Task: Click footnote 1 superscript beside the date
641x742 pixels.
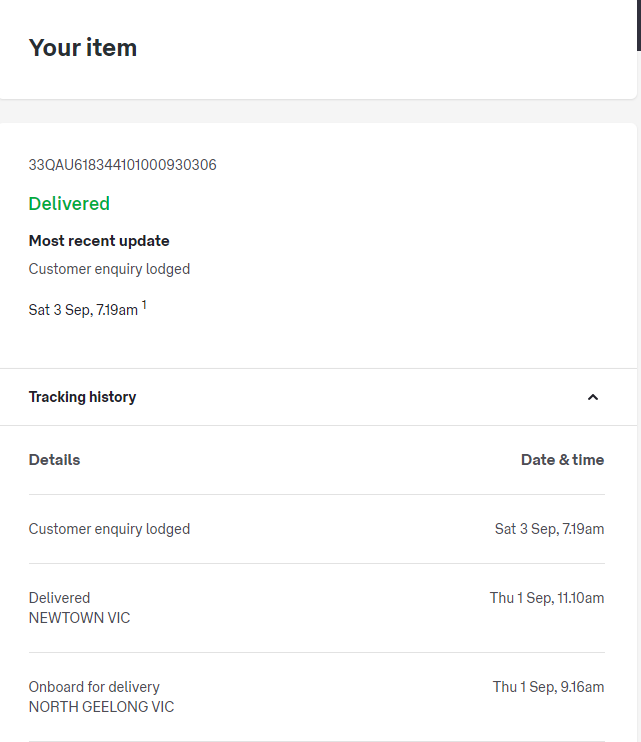Action: coord(144,305)
